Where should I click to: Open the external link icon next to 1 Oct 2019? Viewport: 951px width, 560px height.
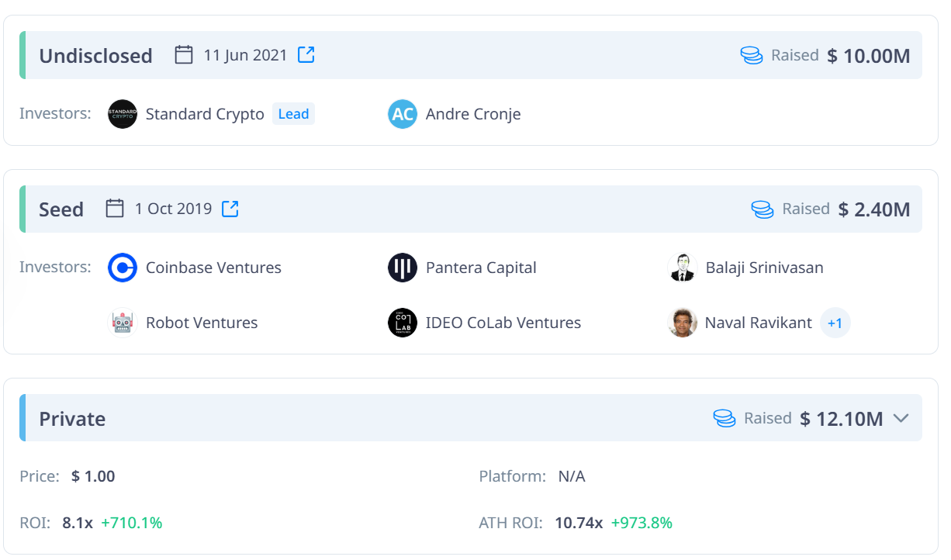pos(230,209)
